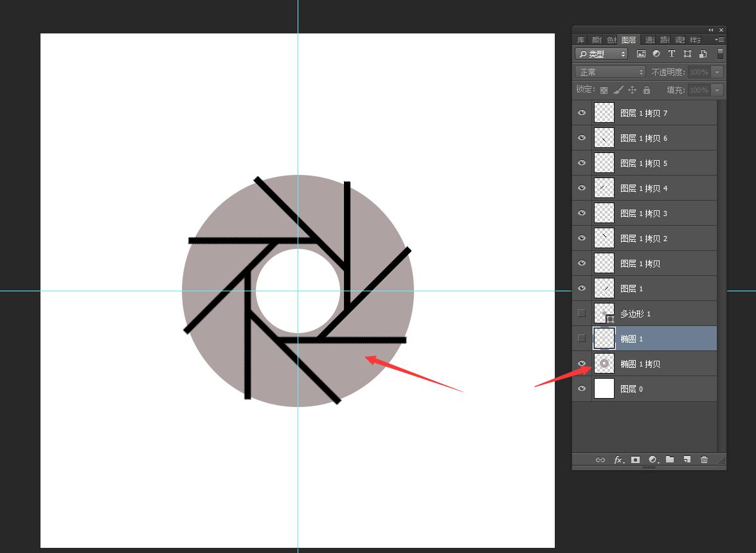Open the 正常 blend mode dropdown
The height and width of the screenshot is (553, 756).
tap(609, 72)
